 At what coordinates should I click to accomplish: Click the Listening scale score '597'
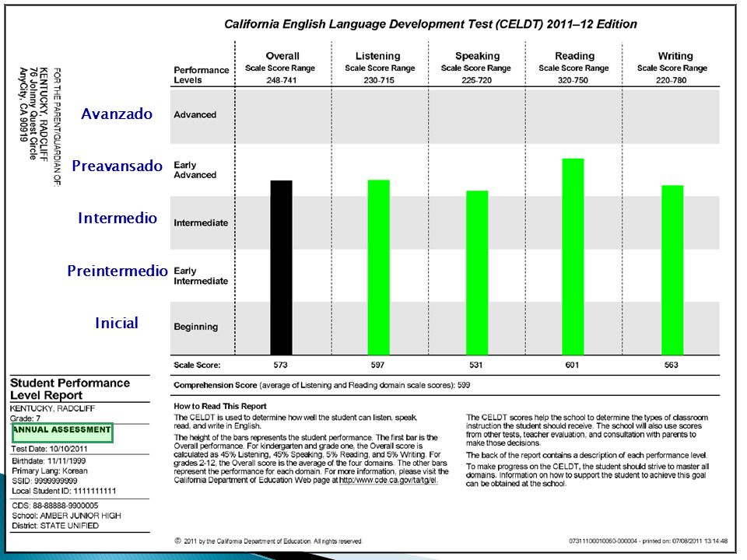377,365
